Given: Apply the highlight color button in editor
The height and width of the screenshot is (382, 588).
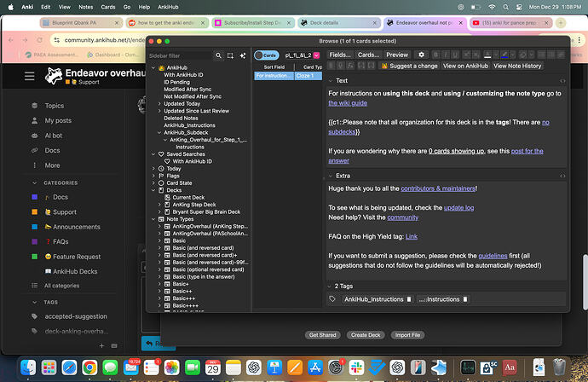Looking at the screenshot, I should click(x=504, y=55).
